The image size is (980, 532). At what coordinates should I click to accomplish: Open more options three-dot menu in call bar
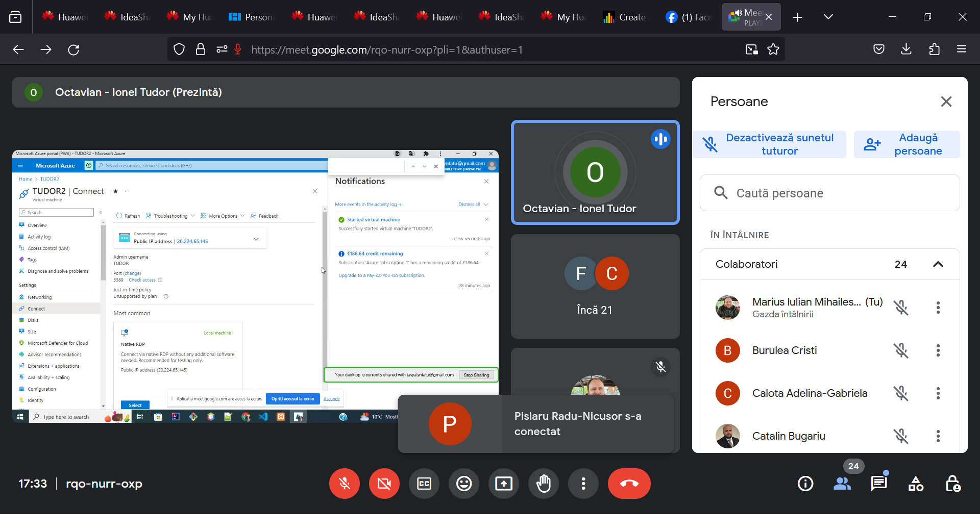point(583,484)
